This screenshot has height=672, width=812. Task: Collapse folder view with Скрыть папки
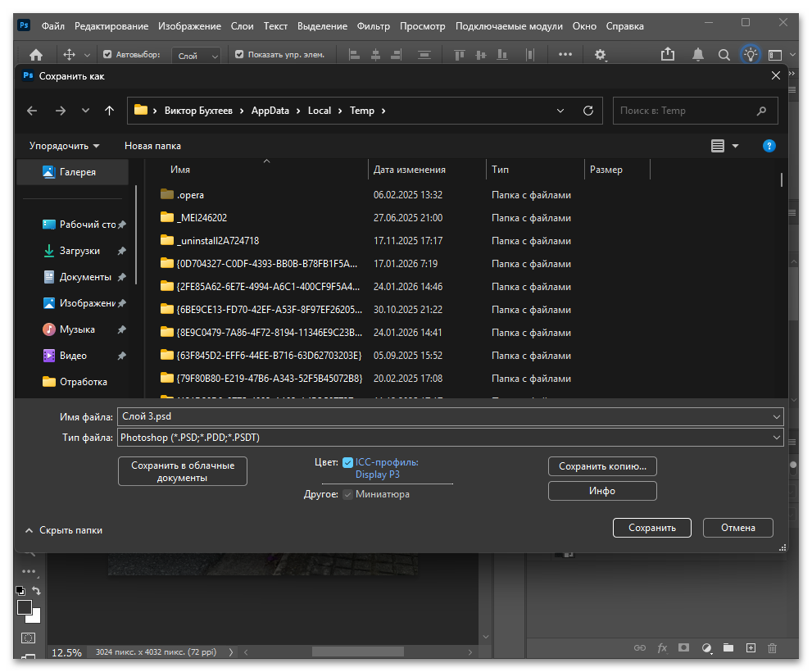pos(64,530)
